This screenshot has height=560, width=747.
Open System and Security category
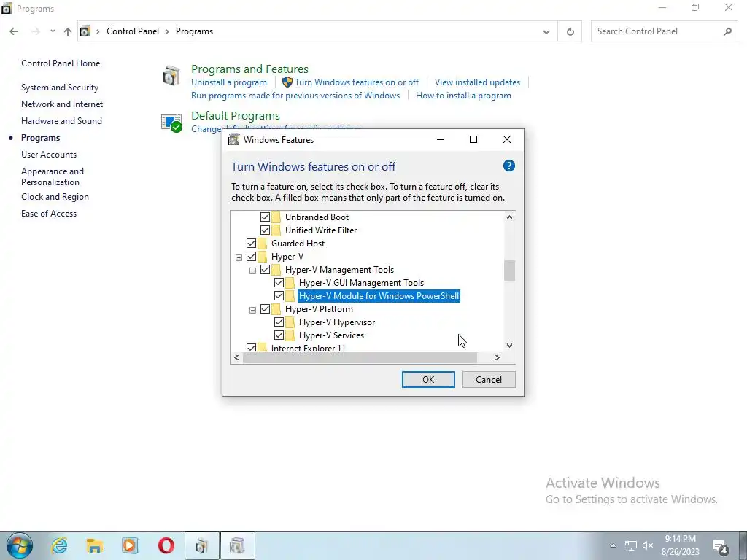click(60, 87)
